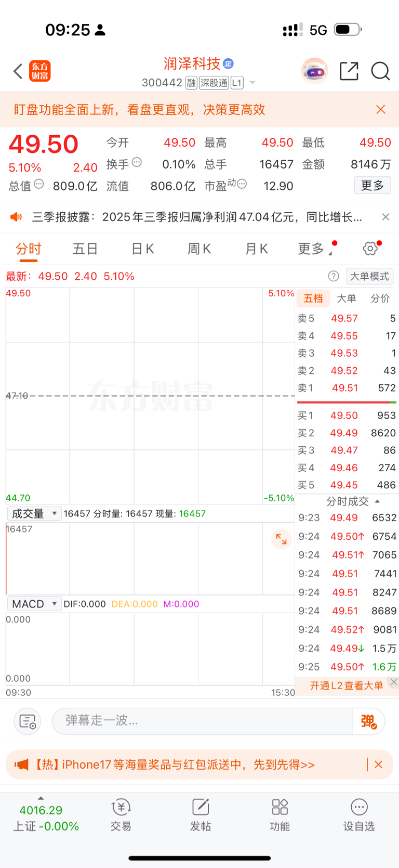The image size is (399, 868).
Task: Tap the 弹幕走一波 input field
Action: click(202, 721)
